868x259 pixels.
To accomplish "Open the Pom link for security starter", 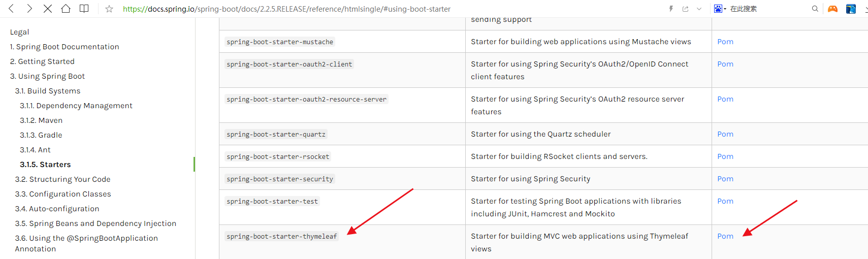I will pos(725,179).
